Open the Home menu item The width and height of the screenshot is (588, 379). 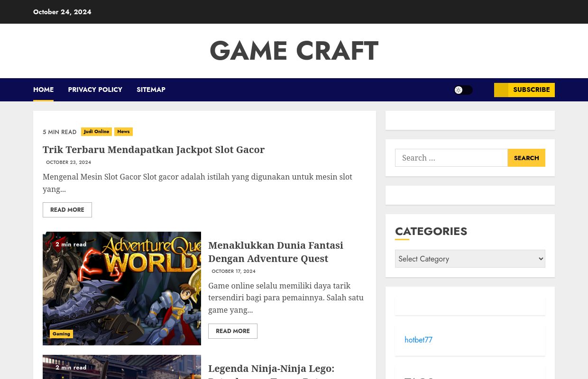point(43,90)
